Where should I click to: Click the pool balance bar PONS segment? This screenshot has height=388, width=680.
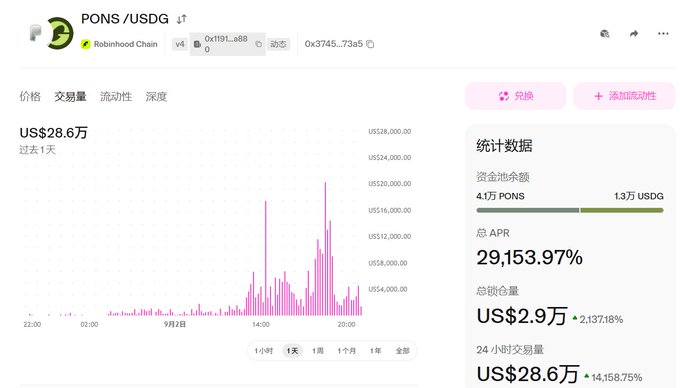point(527,210)
